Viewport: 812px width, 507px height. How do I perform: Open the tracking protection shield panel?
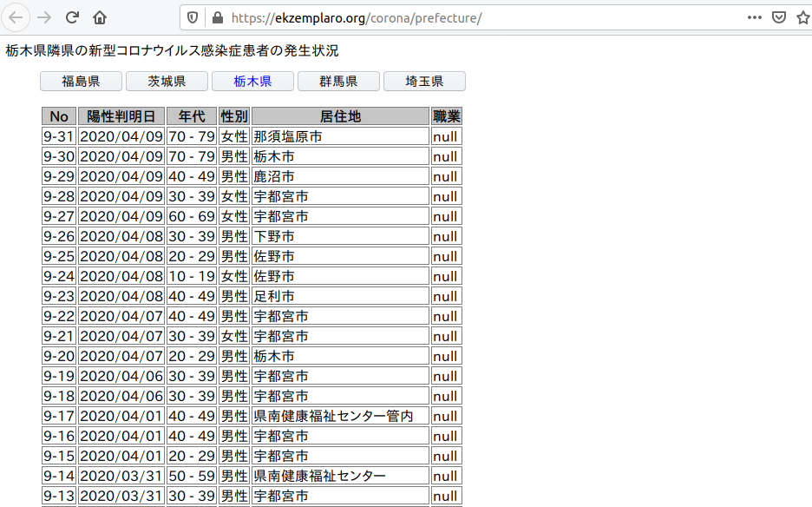(193, 16)
